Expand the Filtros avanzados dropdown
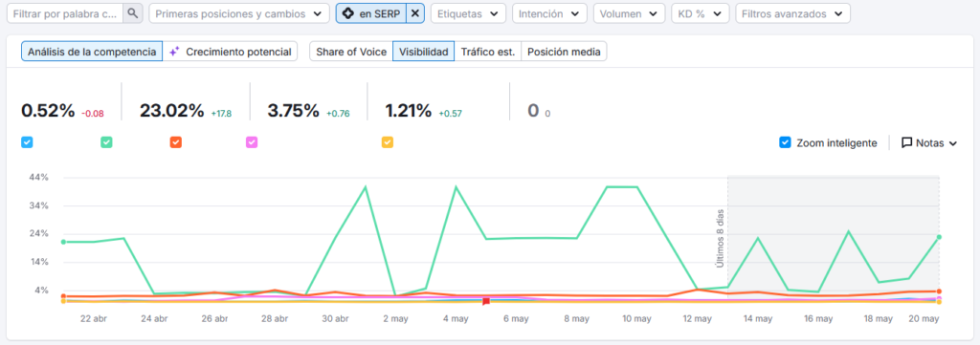 792,13
